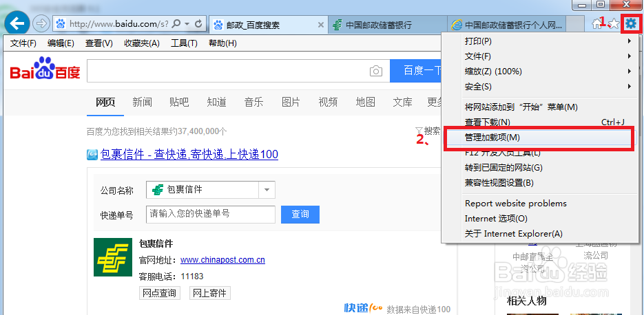Image resolution: width=644 pixels, height=315 pixels.
Task: Select 查看下载(N) menu item
Action: pyautogui.click(x=540, y=122)
